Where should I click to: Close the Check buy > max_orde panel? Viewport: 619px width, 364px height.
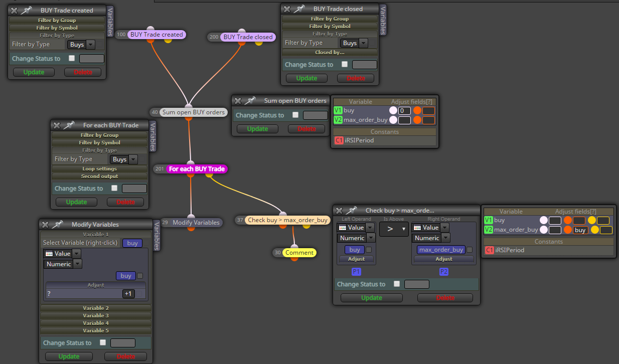(x=339, y=211)
